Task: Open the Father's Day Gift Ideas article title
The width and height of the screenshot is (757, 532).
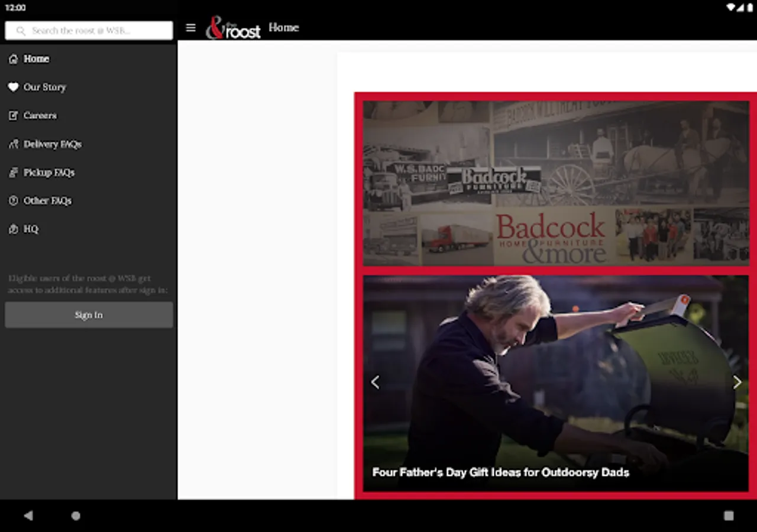Action: [500, 472]
